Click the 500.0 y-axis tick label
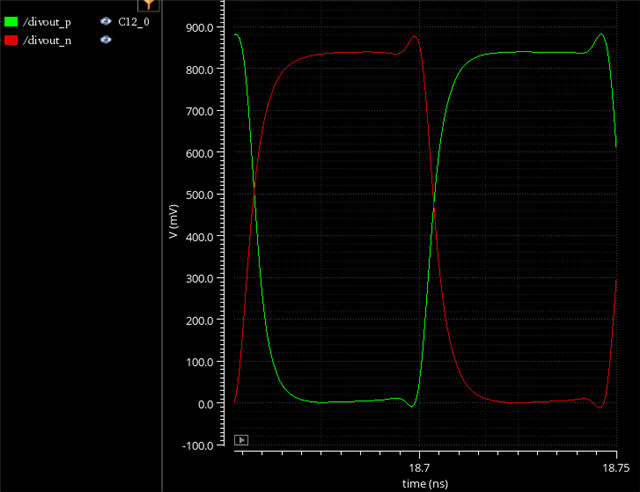640x492 pixels. click(x=200, y=195)
